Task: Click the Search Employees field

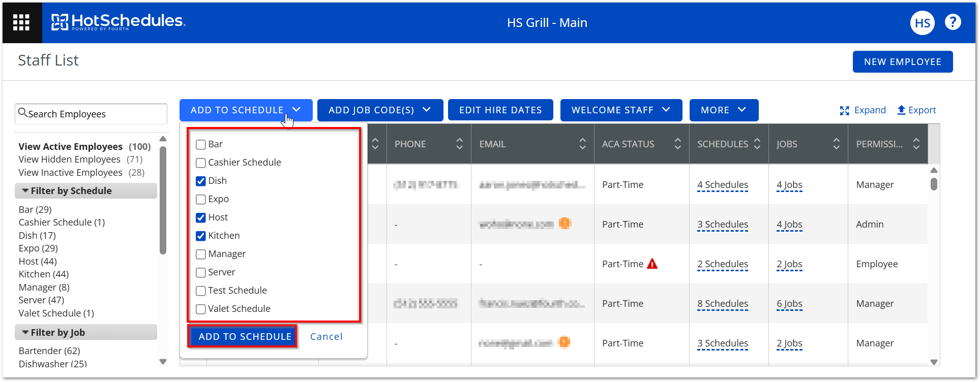Action: click(x=91, y=114)
